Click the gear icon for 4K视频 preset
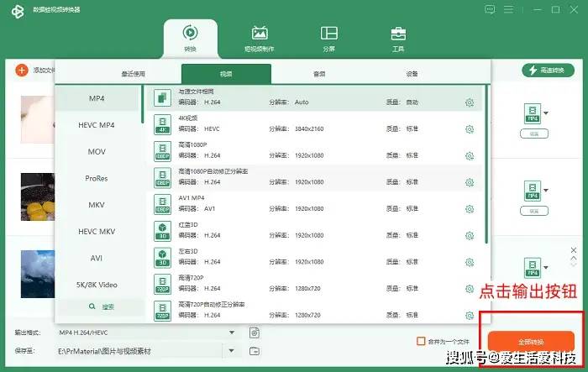The height and width of the screenshot is (372, 588). 470,129
